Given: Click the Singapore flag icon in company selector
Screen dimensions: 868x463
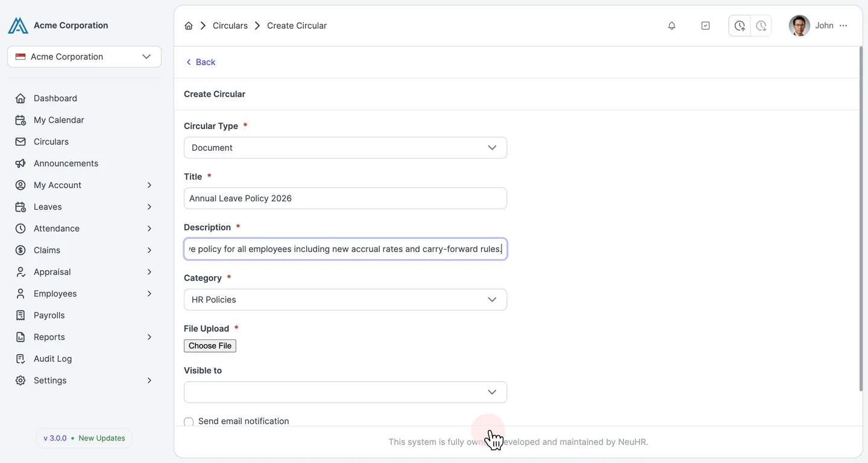Looking at the screenshot, I should [x=20, y=57].
